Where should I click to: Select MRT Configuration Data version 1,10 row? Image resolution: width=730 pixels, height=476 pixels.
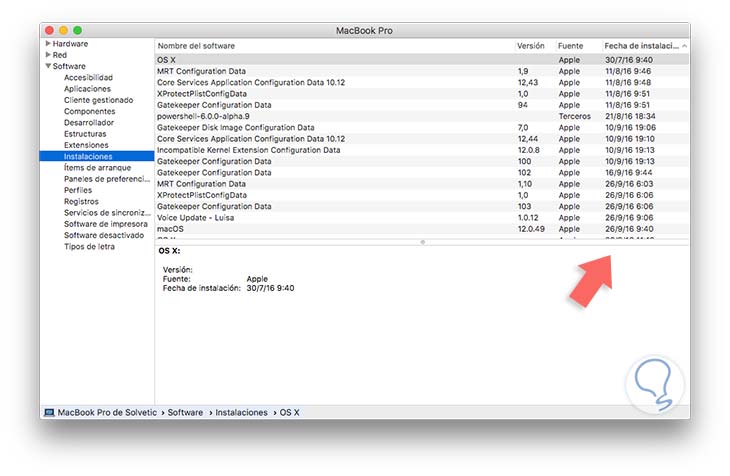coord(422,184)
